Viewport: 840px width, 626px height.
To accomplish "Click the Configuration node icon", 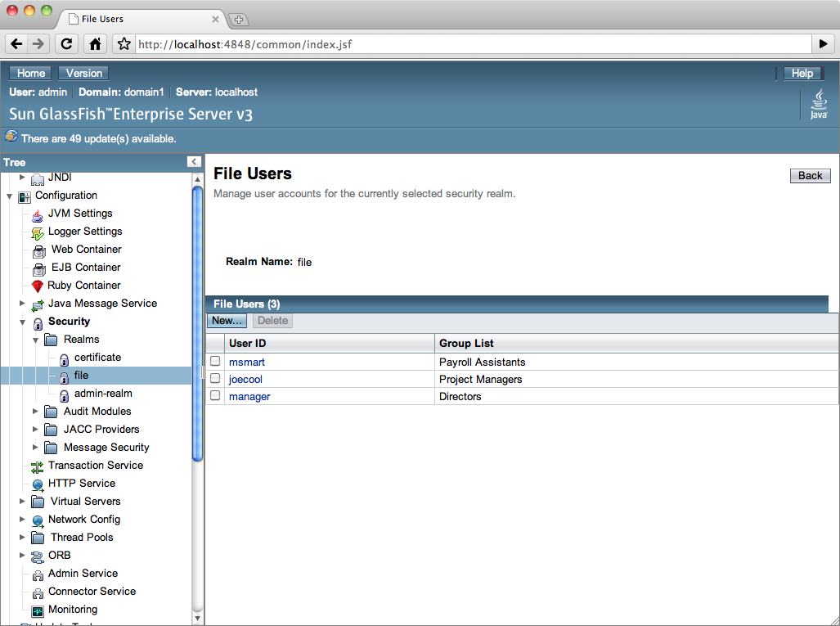I will (25, 197).
